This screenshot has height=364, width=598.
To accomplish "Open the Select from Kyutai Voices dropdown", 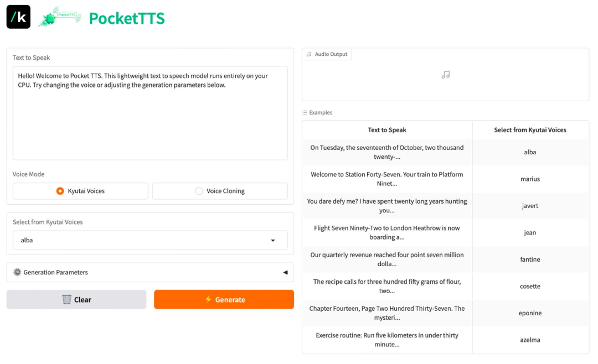I will pyautogui.click(x=150, y=240).
